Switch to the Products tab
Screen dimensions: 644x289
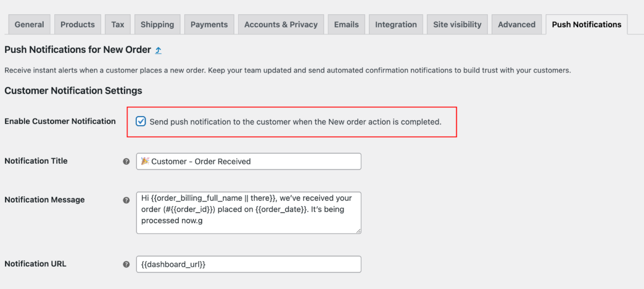click(77, 25)
